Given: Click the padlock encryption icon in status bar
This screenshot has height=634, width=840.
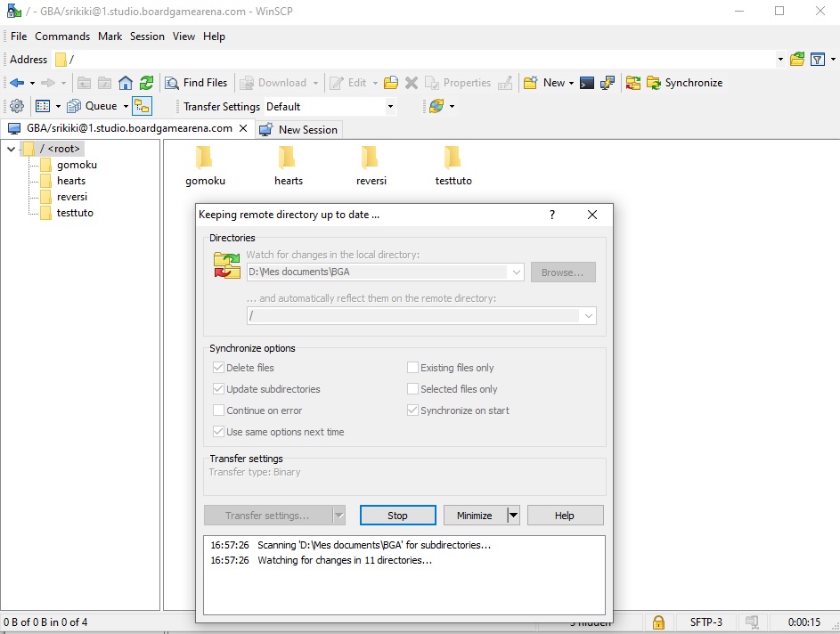Looking at the screenshot, I should [x=658, y=622].
